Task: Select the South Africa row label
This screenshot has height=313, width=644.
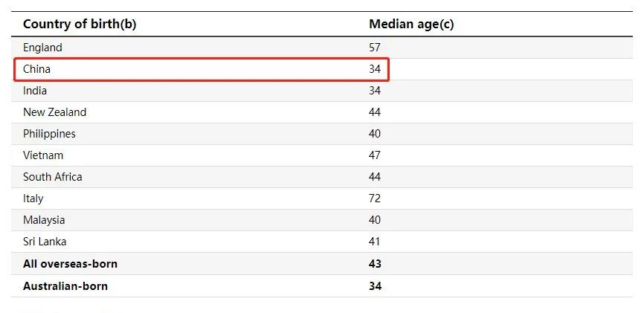Action: pos(53,177)
